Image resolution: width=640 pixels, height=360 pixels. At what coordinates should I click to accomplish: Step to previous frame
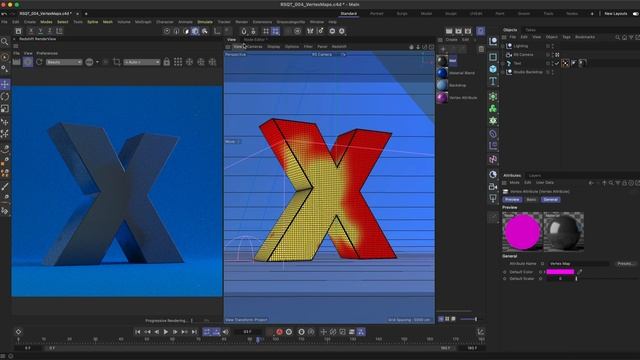coord(156,332)
